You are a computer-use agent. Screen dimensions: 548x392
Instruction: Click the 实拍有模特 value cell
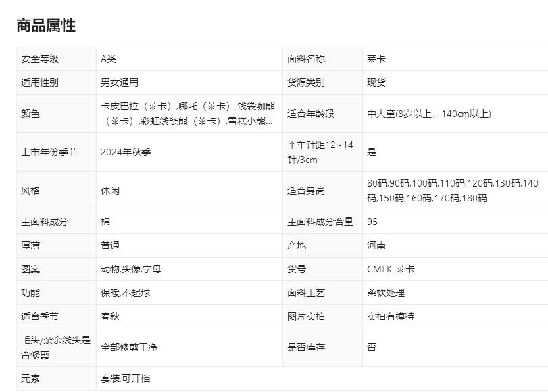(391, 316)
